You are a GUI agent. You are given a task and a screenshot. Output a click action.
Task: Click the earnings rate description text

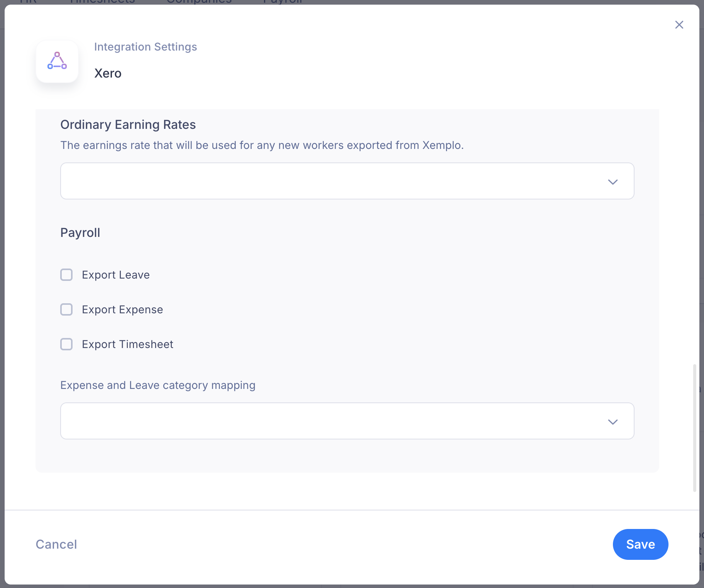point(262,145)
